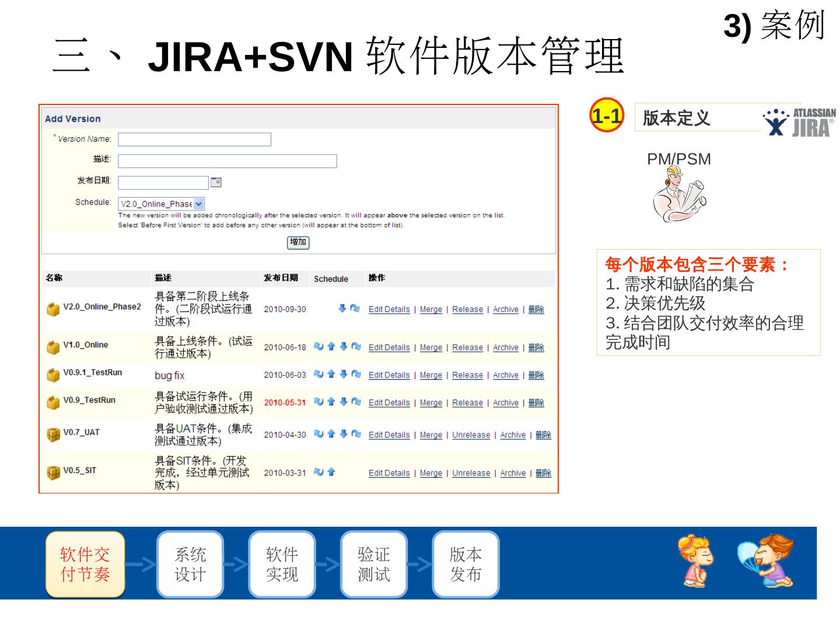Screen dimensions: 840x630
Task: Move V0.9_TestRun up one position
Action: pos(331,401)
